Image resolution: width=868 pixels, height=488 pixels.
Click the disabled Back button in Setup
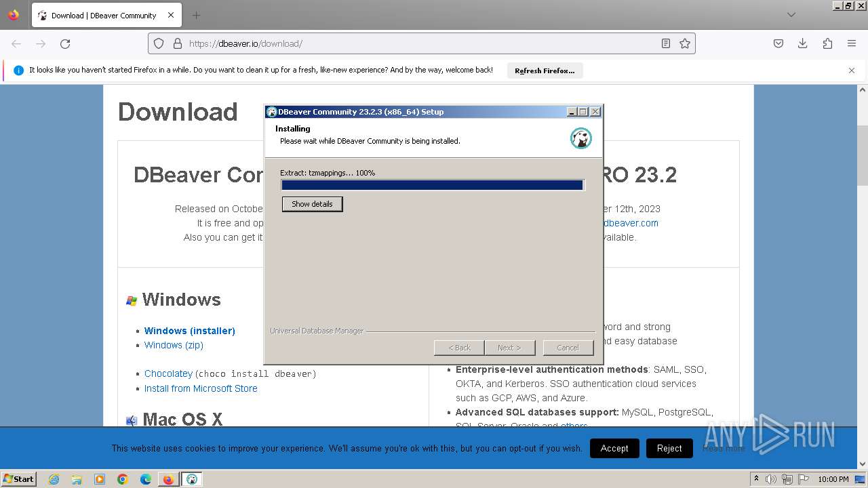pyautogui.click(x=459, y=348)
